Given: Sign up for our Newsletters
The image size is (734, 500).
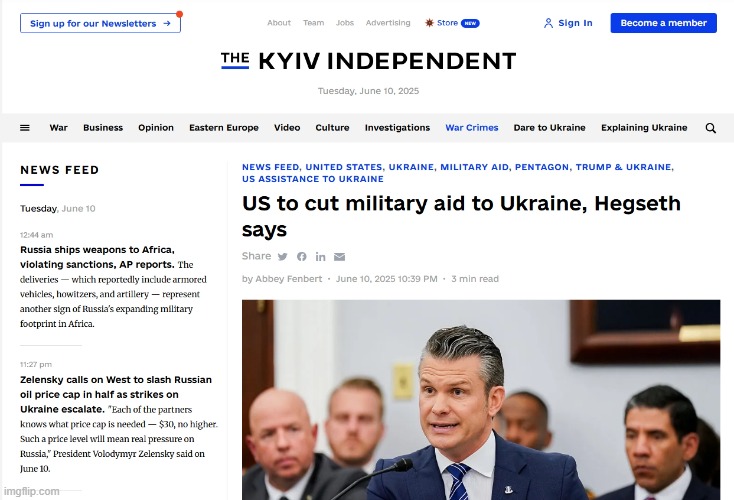Looking at the screenshot, I should (100, 23).
